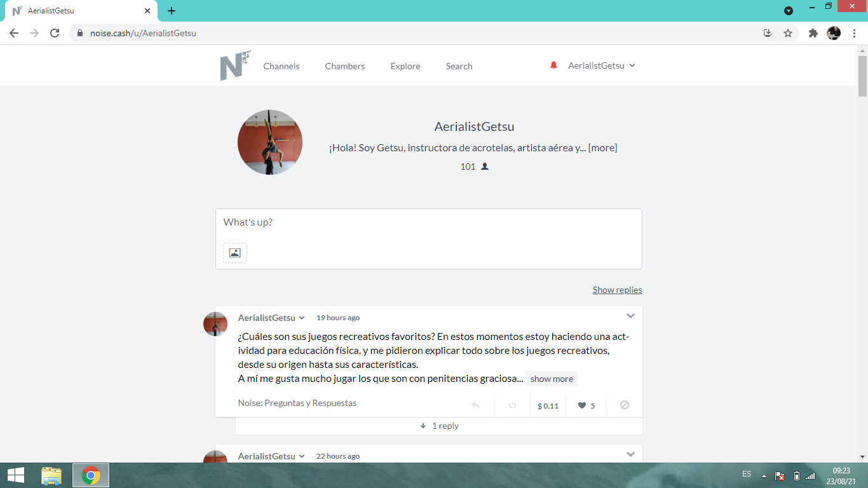This screenshot has height=488, width=868.
Task: Open the Chrome menu with three dots
Action: (x=854, y=33)
